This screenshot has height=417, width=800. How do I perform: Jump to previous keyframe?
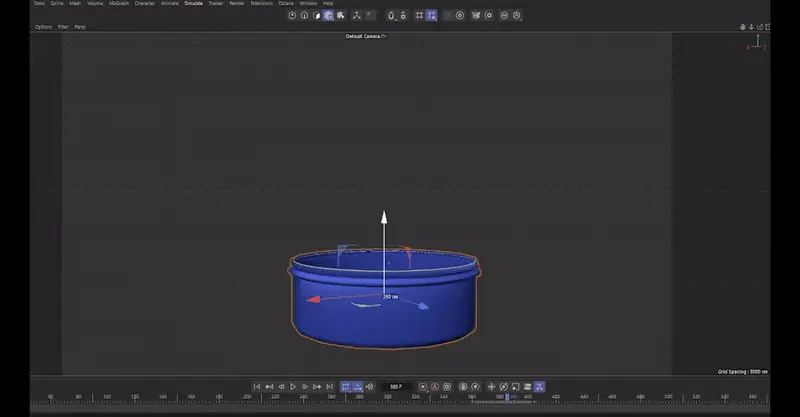click(x=269, y=387)
